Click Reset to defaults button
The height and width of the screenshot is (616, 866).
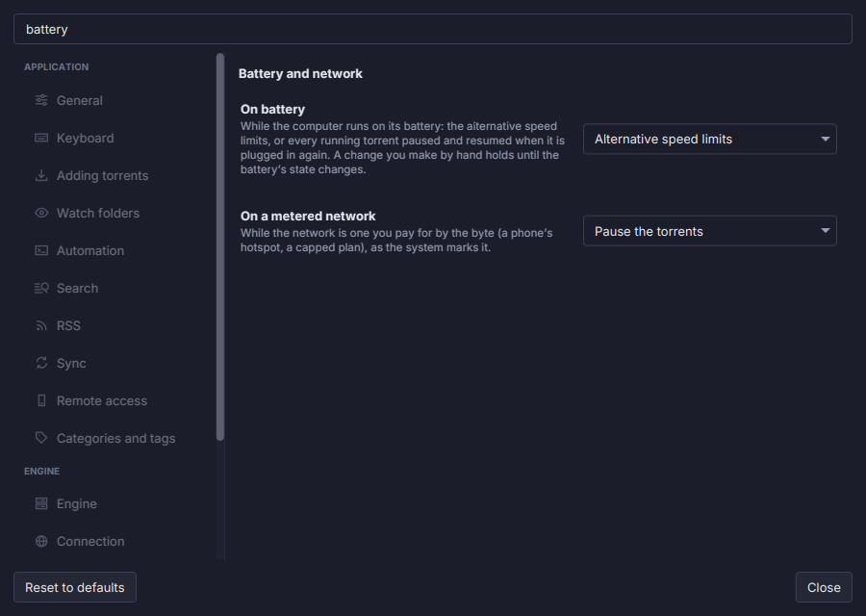pyautogui.click(x=74, y=587)
